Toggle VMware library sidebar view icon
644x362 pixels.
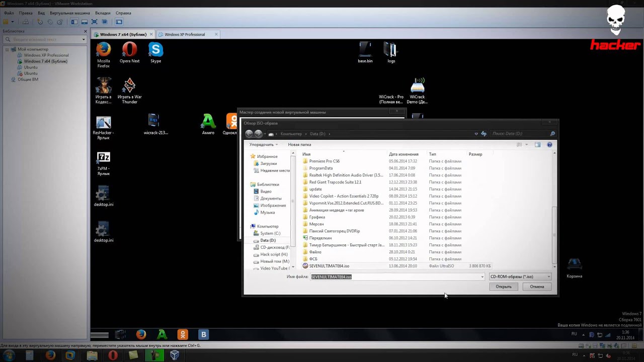tap(74, 22)
